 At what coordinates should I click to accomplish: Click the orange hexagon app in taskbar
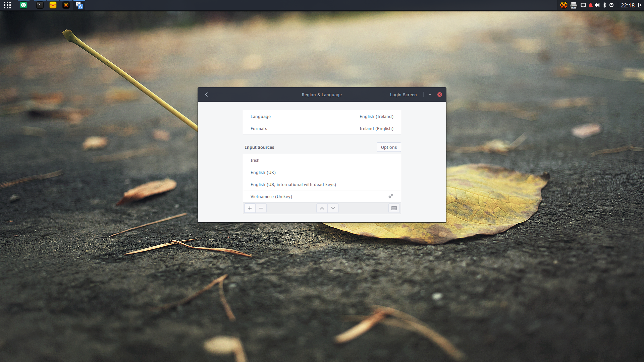[66, 5]
